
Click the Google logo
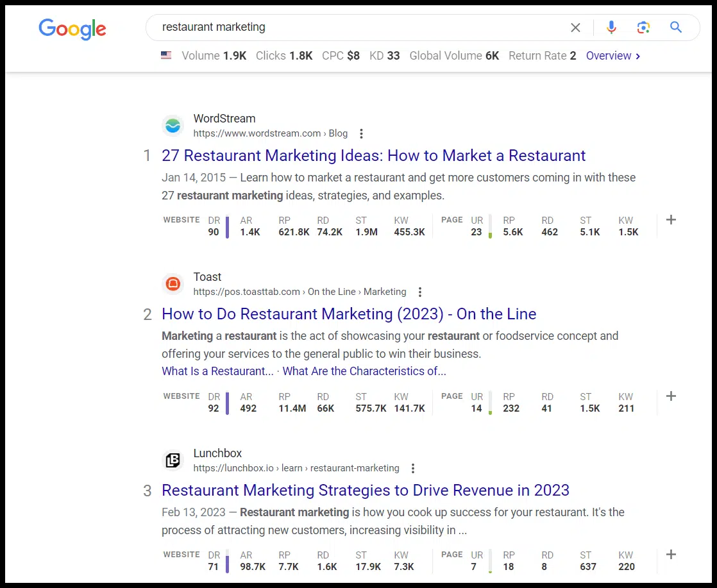[x=72, y=29]
